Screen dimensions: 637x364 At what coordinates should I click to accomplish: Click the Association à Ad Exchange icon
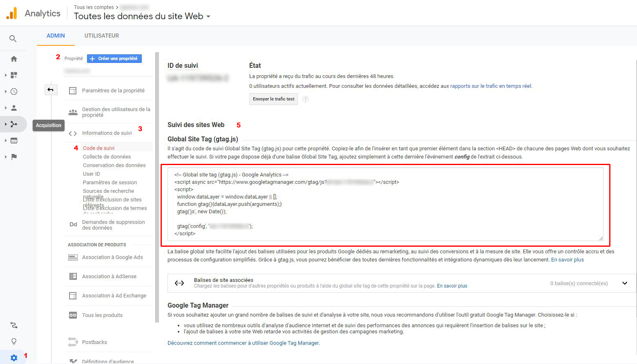click(73, 296)
